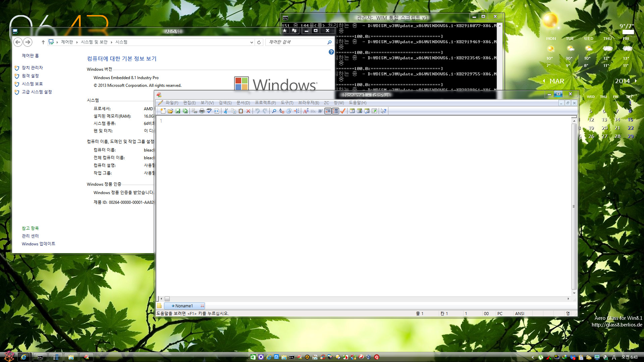This screenshot has width=644, height=362.
Task: Click the View in Browser icon
Action: point(217,111)
